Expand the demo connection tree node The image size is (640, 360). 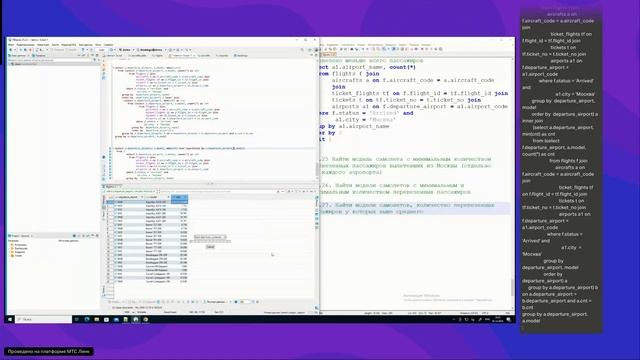pyautogui.click(x=10, y=64)
